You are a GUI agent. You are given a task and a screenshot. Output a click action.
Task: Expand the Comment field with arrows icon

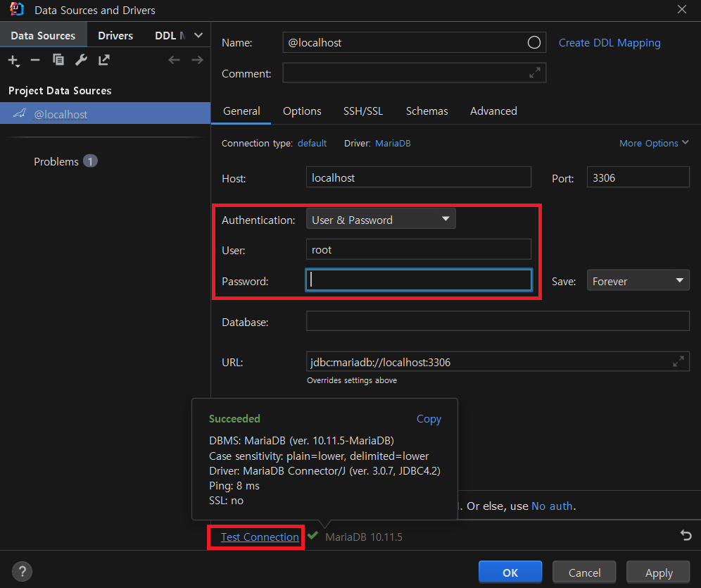(535, 73)
